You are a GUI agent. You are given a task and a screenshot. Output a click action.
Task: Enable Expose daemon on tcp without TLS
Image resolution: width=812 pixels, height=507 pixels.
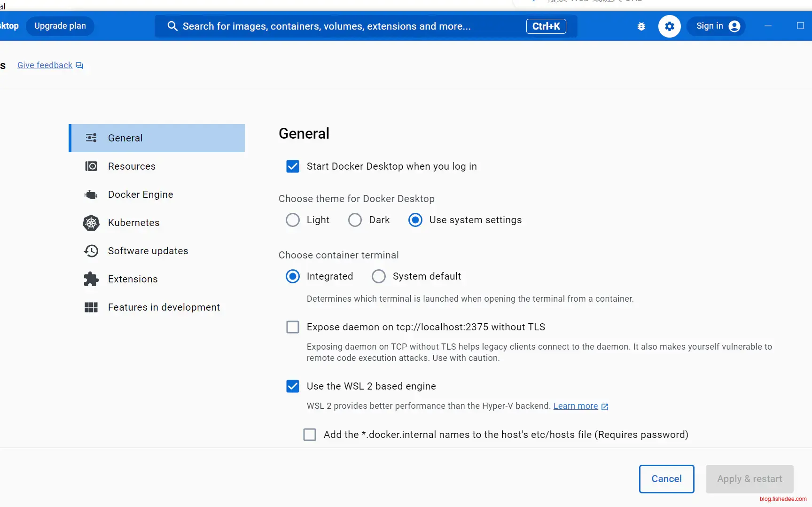coord(293,327)
